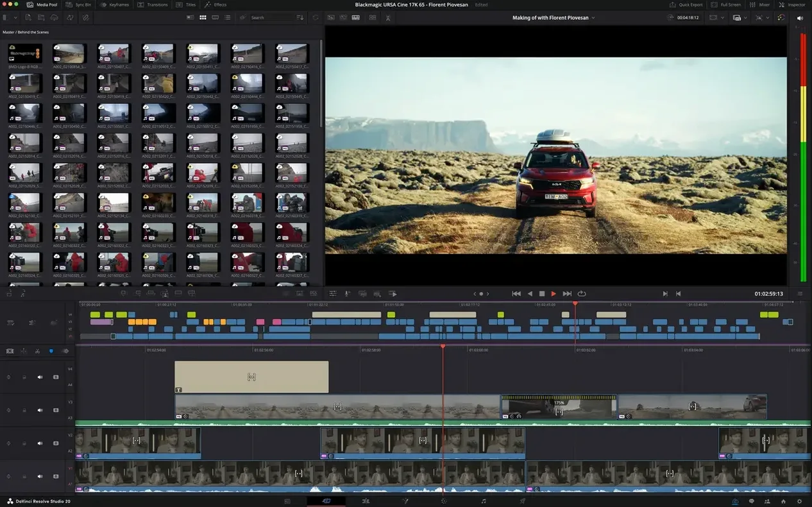Click the import media folder icon
812x507 pixels.
tap(40, 17)
